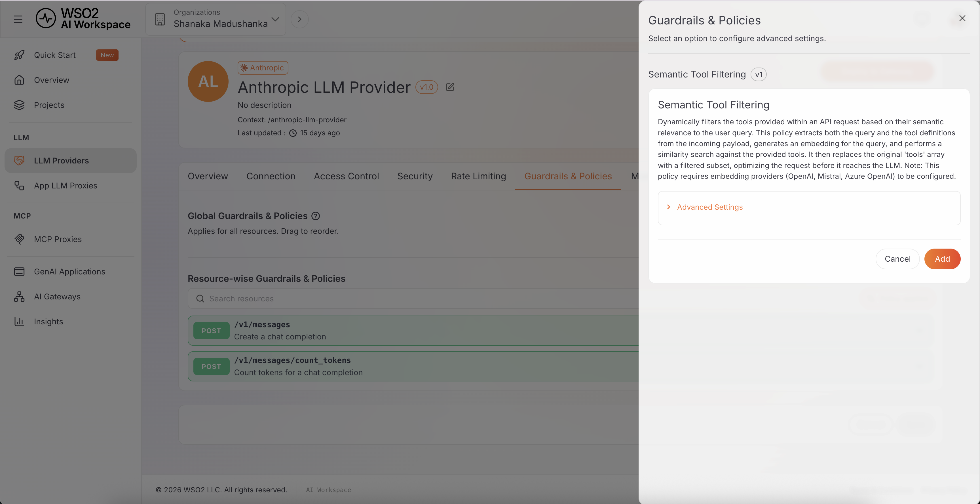980x504 pixels.
Task: Click the MCP Proxies icon
Action: (19, 239)
